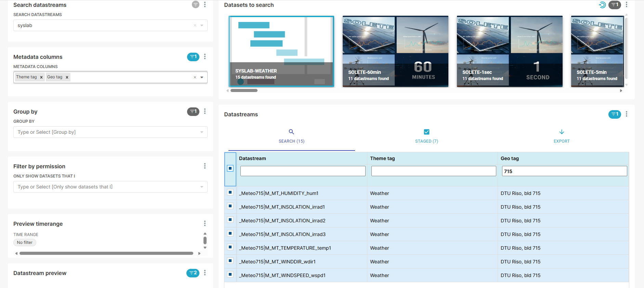Open the Datastreams panel three-dot menu
644x288 pixels.
[626, 114]
